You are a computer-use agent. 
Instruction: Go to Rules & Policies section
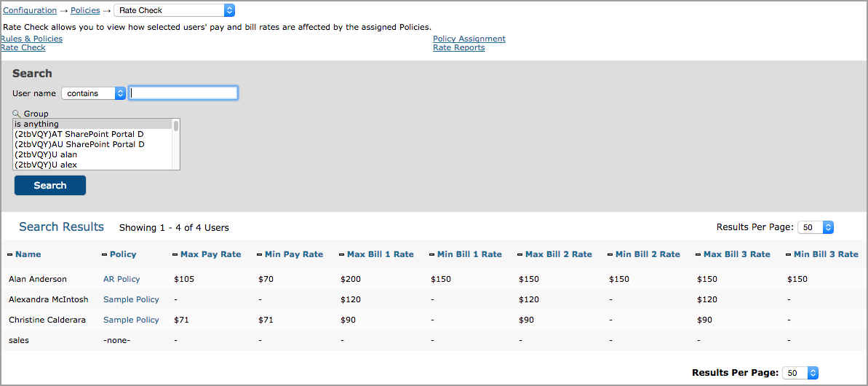(x=31, y=39)
